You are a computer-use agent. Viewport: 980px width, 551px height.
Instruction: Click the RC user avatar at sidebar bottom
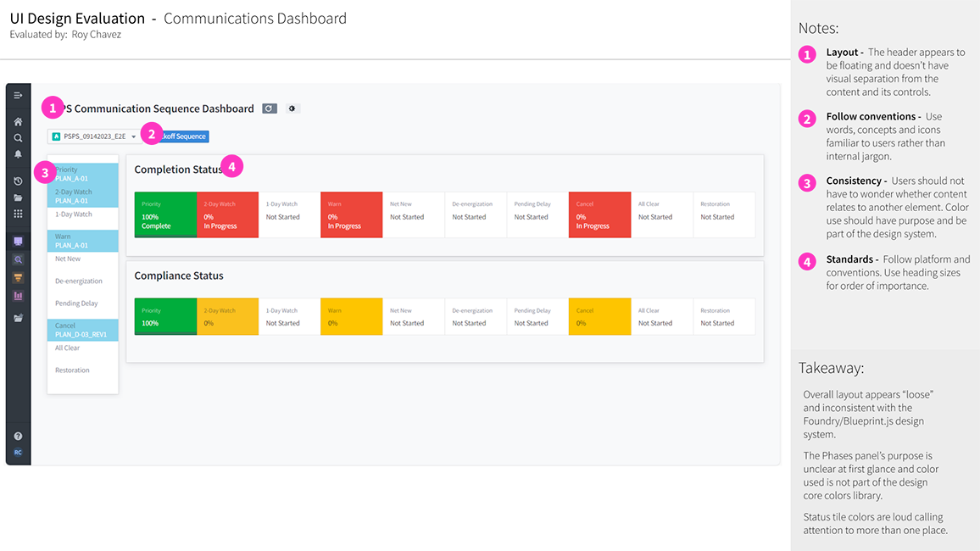coord(18,451)
